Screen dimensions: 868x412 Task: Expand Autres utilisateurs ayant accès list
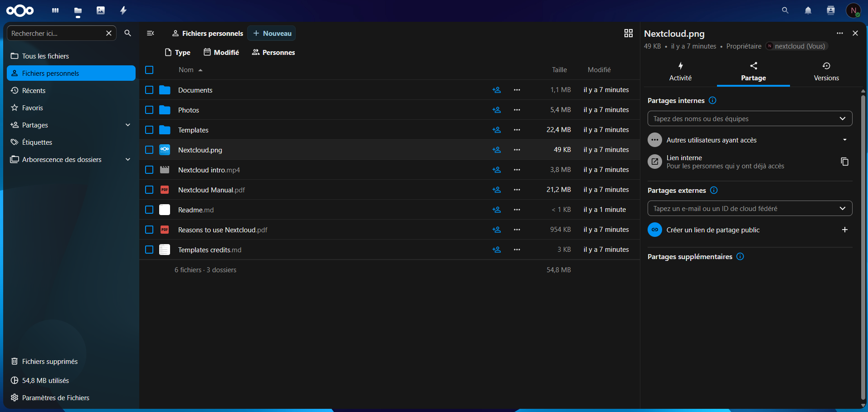pyautogui.click(x=844, y=140)
